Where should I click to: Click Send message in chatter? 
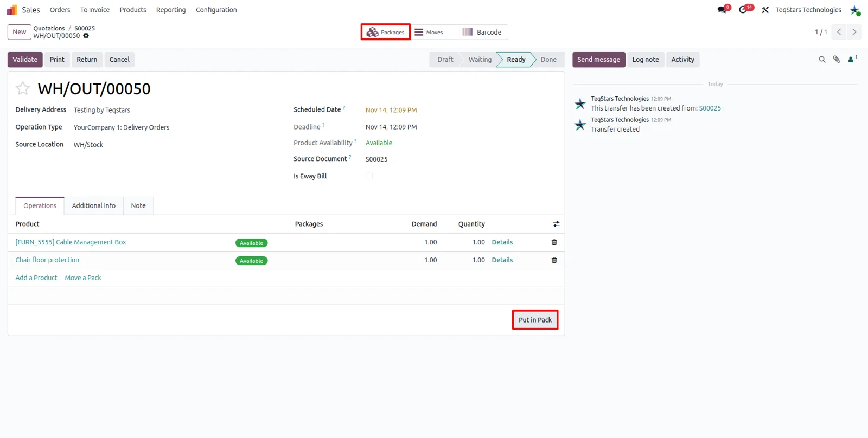point(598,60)
